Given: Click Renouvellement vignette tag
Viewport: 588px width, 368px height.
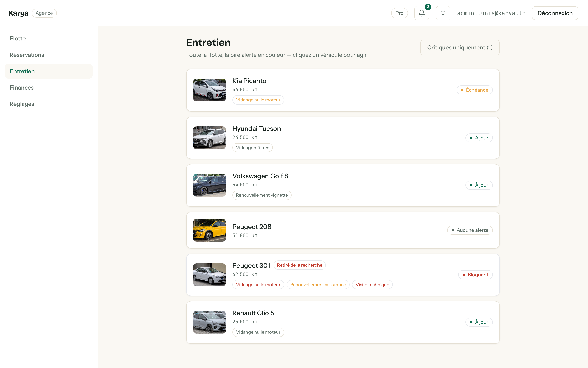Looking at the screenshot, I should click(x=262, y=195).
